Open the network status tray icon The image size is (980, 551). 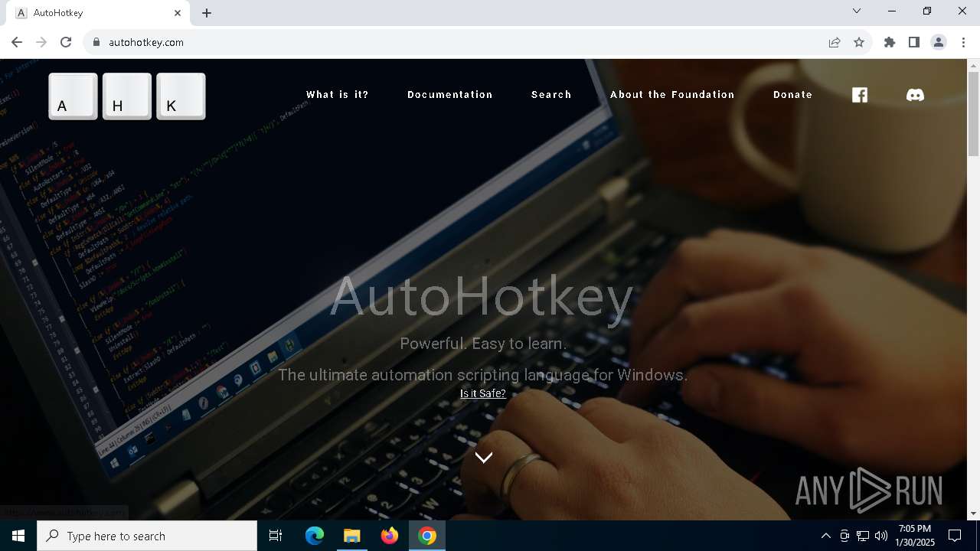pyautogui.click(x=863, y=536)
